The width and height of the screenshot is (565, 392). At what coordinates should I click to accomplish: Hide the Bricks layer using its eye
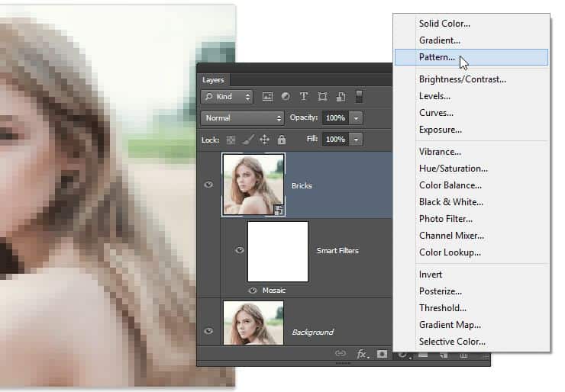click(x=209, y=185)
